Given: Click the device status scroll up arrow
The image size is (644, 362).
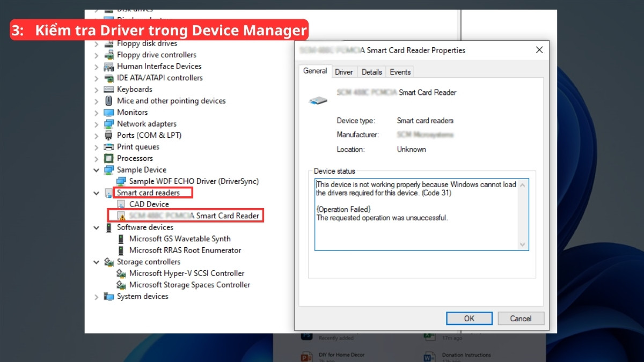Looking at the screenshot, I should [x=523, y=184].
